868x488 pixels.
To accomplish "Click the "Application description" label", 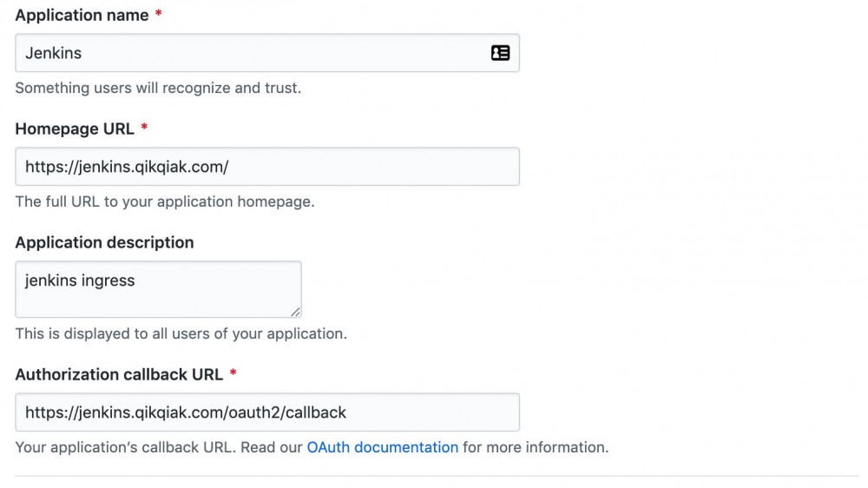I will tap(104, 243).
